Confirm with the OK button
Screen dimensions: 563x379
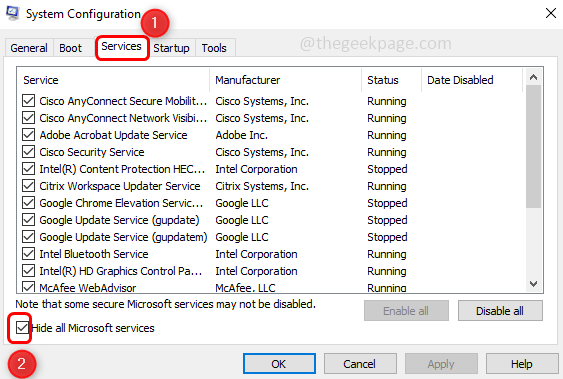[279, 364]
